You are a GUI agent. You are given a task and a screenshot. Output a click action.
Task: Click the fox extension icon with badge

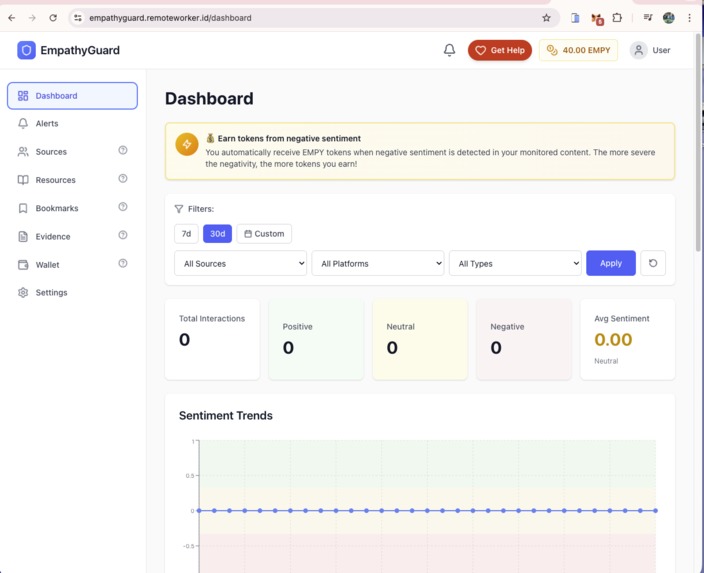tap(597, 18)
